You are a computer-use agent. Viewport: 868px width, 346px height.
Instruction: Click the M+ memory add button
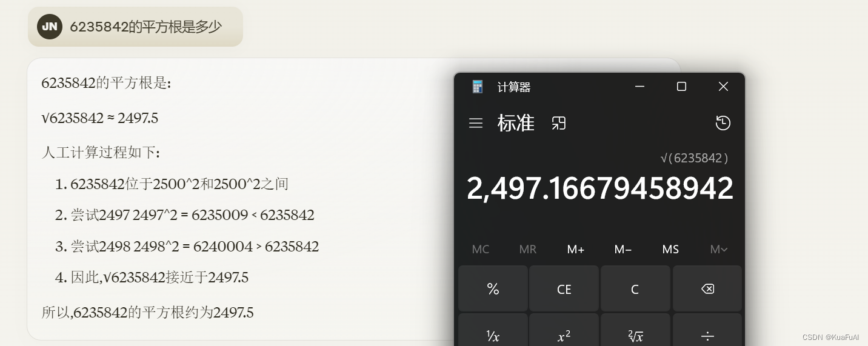pyautogui.click(x=575, y=249)
